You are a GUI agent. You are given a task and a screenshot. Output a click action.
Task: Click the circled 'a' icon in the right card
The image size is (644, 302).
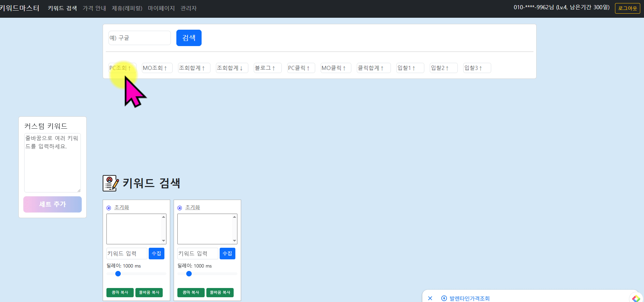180,208
